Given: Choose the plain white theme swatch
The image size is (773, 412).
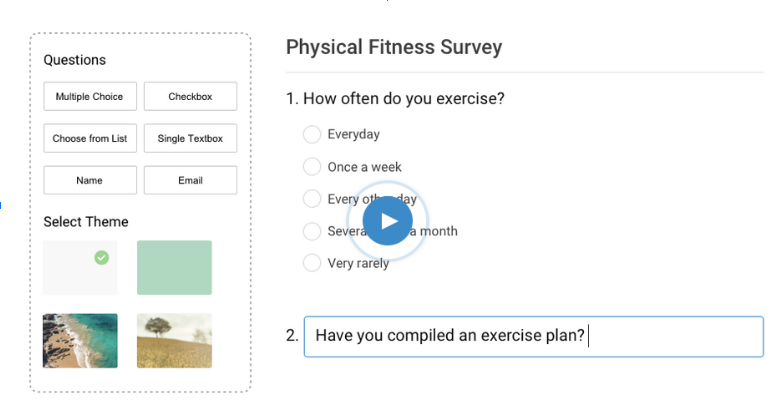Looking at the screenshot, I should (x=80, y=268).
